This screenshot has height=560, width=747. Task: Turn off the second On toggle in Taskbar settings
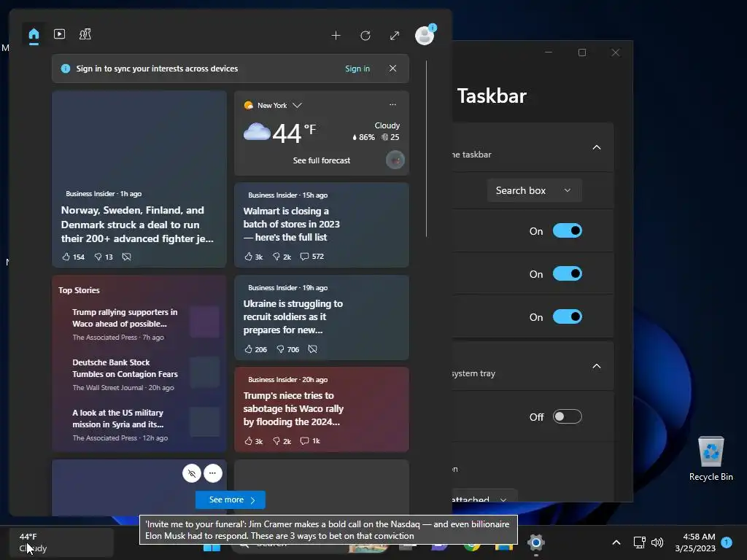coord(567,274)
